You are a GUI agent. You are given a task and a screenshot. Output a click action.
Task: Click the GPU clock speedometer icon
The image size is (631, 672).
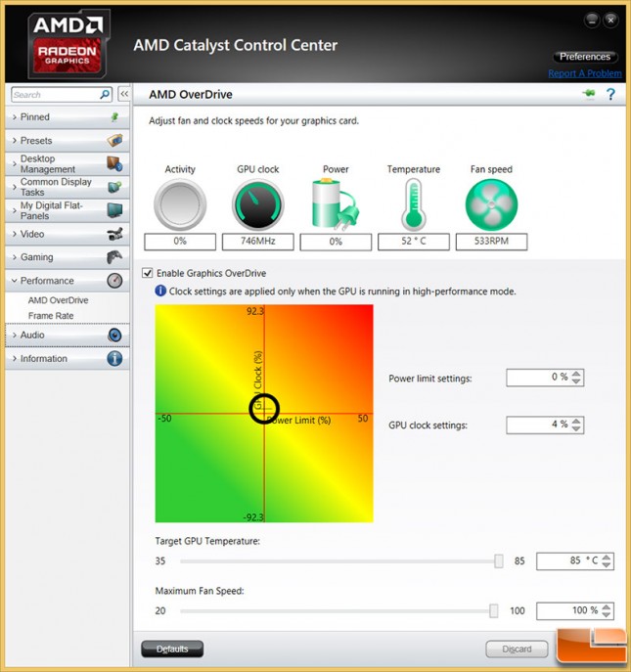258,204
